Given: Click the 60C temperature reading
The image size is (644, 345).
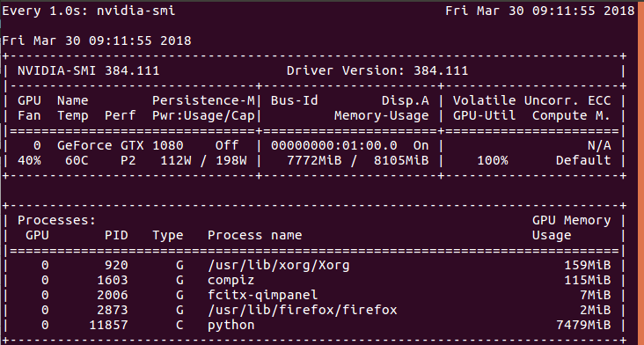Looking at the screenshot, I should (x=77, y=160).
